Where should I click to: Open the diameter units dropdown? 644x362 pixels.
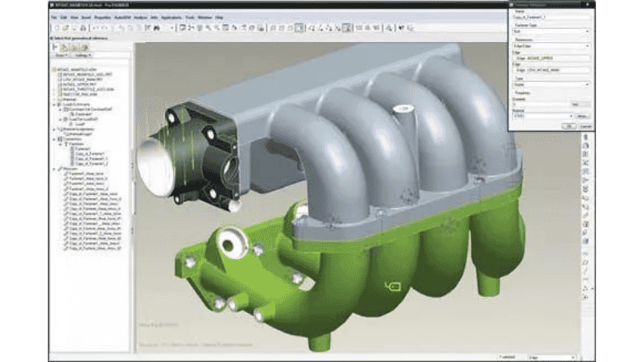tap(580, 105)
